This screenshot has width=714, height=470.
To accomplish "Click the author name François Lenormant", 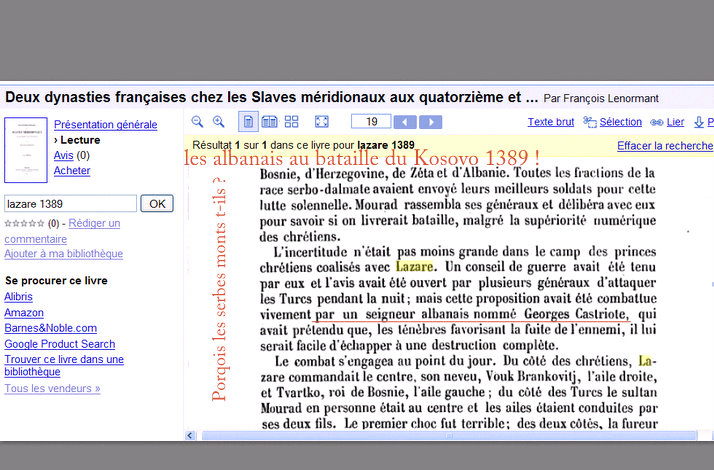I will (611, 98).
